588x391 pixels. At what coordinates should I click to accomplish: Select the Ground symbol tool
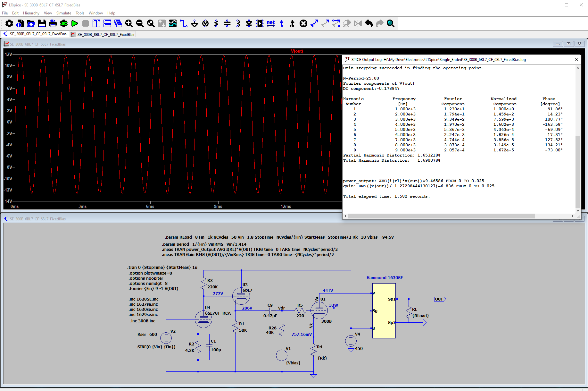[195, 23]
